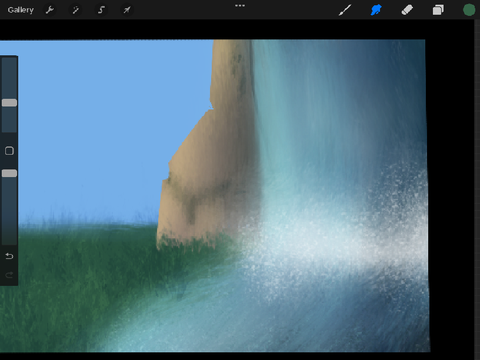Open the Layers panel

(438, 10)
